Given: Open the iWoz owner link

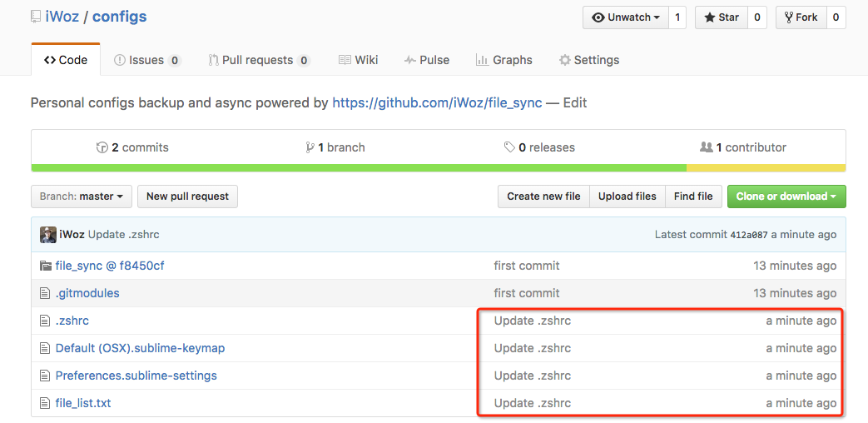Looking at the screenshot, I should coord(62,17).
